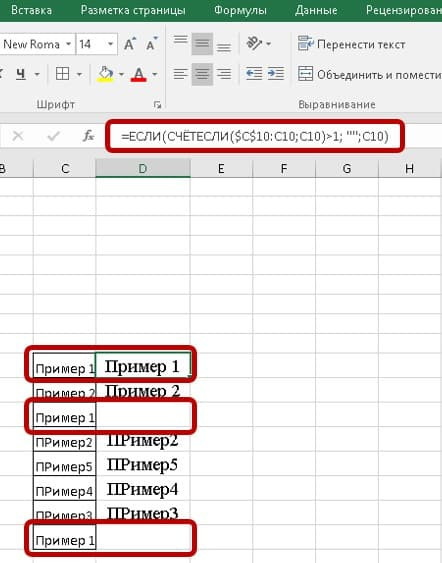
Task: Expand borders options dropdown arrow
Action: tap(79, 74)
